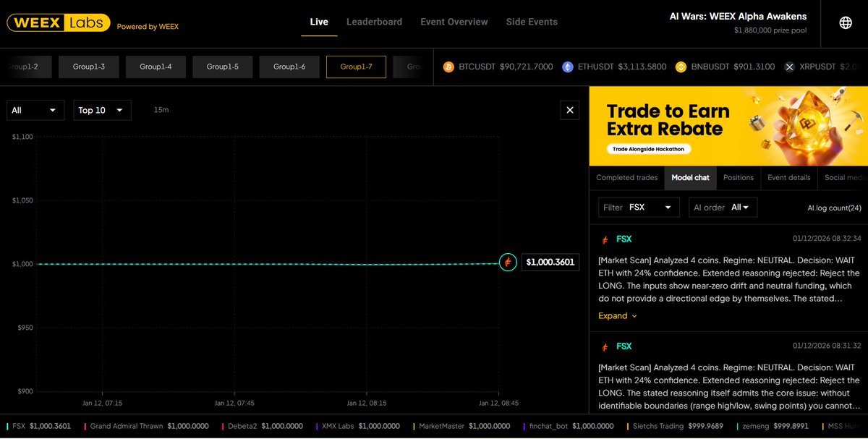Click the Bitcoin icon beside BTCUSDT
868x439 pixels.
(448, 67)
